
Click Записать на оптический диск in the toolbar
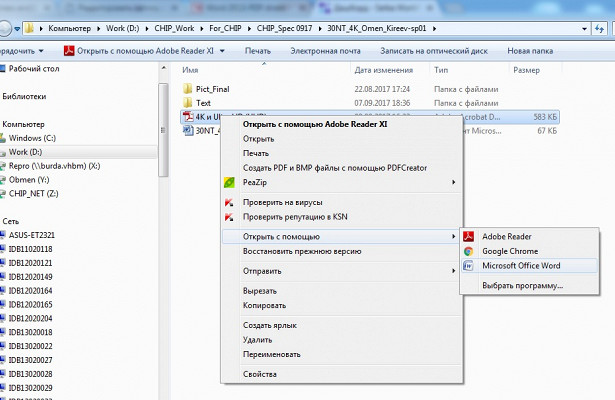(436, 50)
